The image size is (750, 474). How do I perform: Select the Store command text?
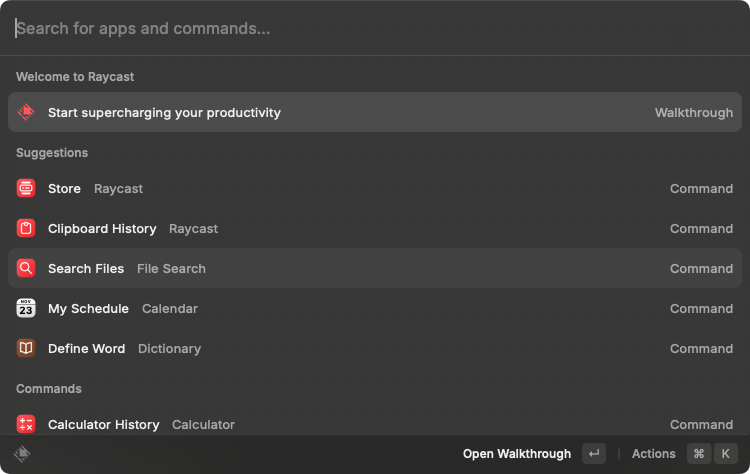64,188
